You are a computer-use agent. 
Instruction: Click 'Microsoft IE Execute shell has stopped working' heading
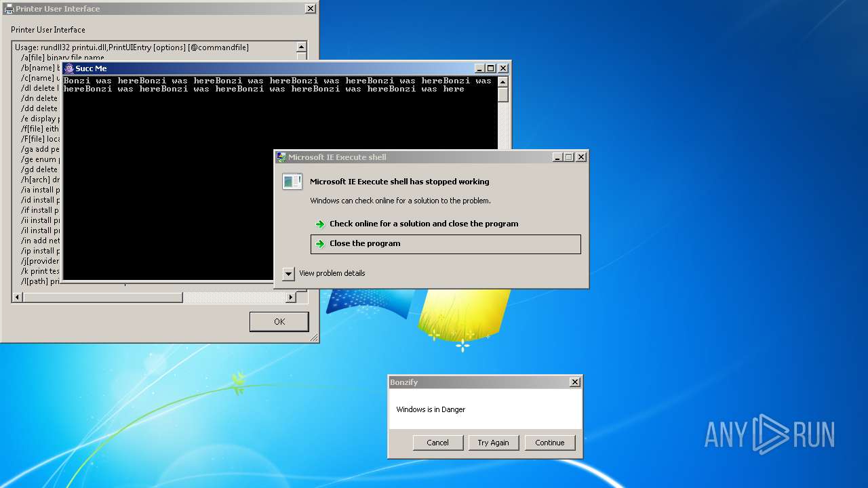point(399,182)
